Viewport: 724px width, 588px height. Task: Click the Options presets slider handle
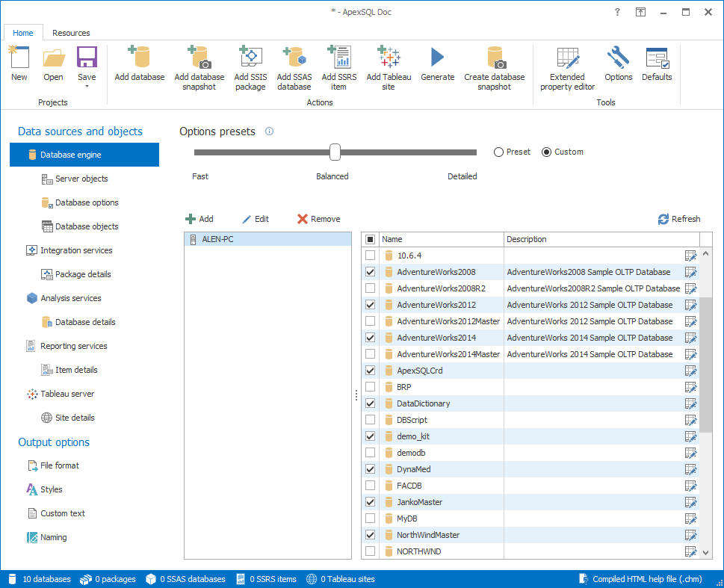pos(335,152)
